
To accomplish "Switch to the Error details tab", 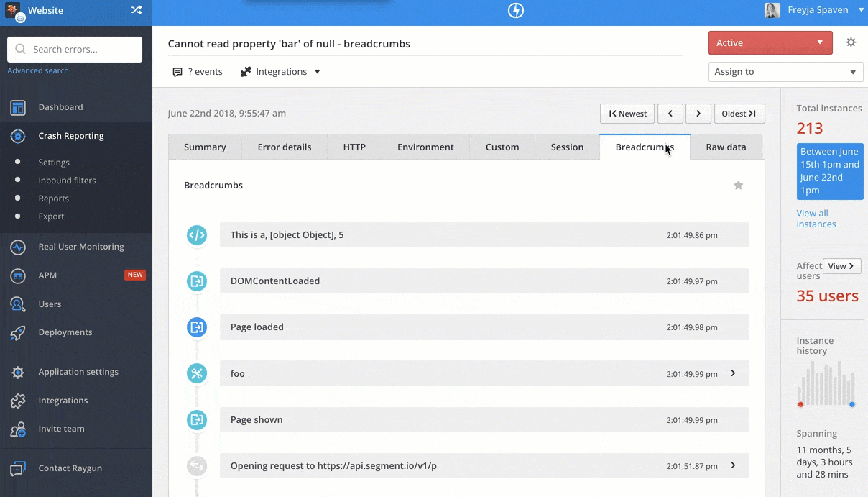I will tap(285, 147).
